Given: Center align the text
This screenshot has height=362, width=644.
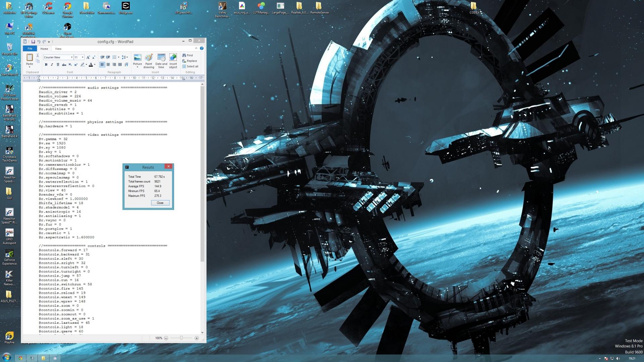Looking at the screenshot, I should pos(108,65).
